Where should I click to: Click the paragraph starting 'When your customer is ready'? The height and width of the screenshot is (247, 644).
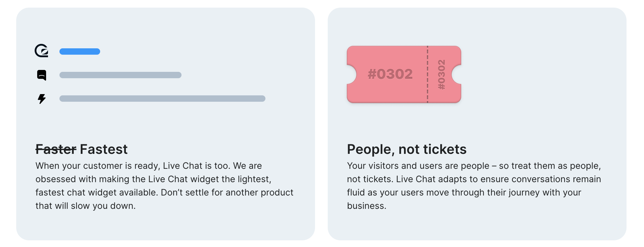point(164,186)
